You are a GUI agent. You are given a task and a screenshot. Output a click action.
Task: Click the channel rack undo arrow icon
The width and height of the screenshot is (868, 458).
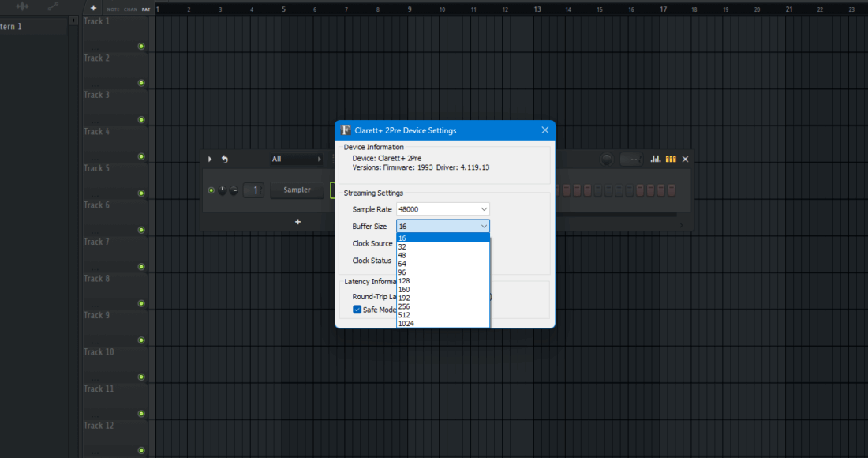pyautogui.click(x=225, y=160)
